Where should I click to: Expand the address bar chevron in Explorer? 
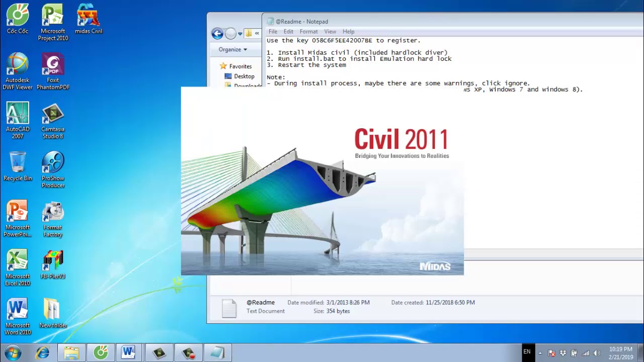(257, 34)
